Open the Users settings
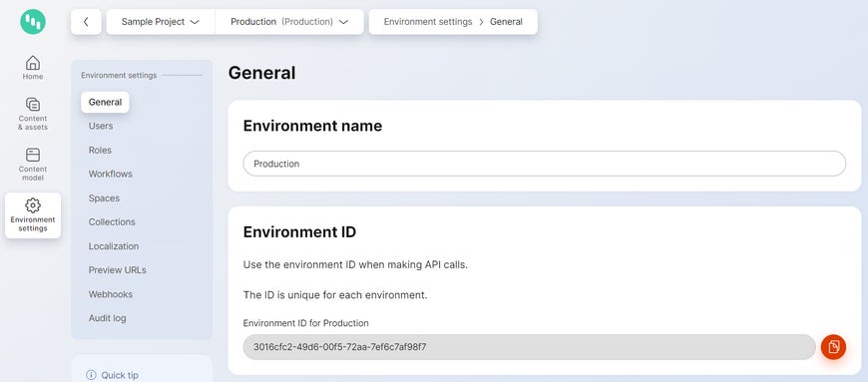Image resolution: width=868 pixels, height=382 pixels. 101,127
